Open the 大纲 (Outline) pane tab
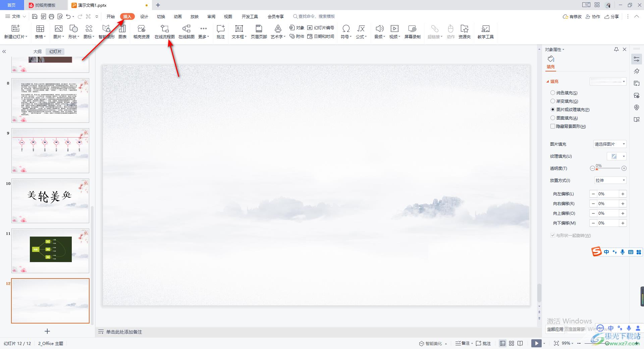 [38, 51]
